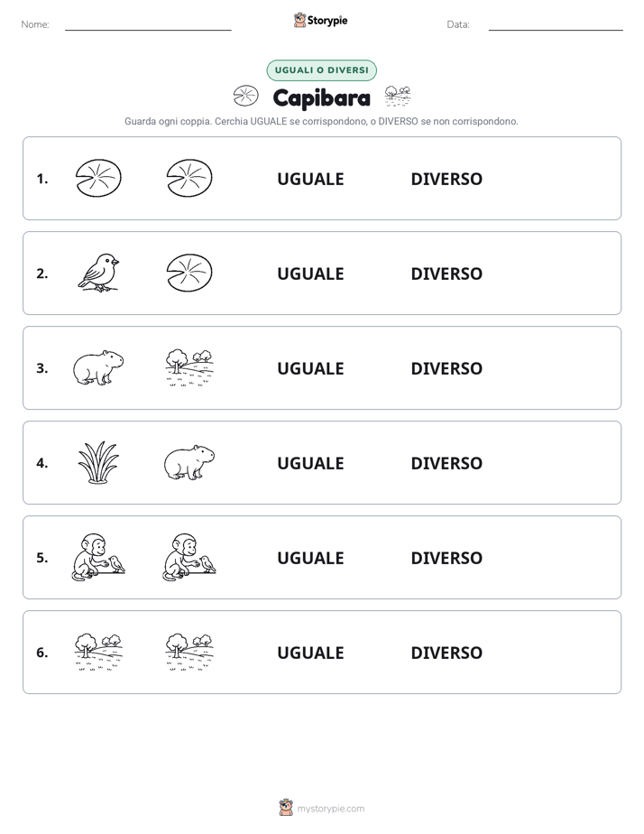Select DIVERSO for question 2
Image resolution: width=644 pixels, height=834 pixels.
click(x=446, y=273)
